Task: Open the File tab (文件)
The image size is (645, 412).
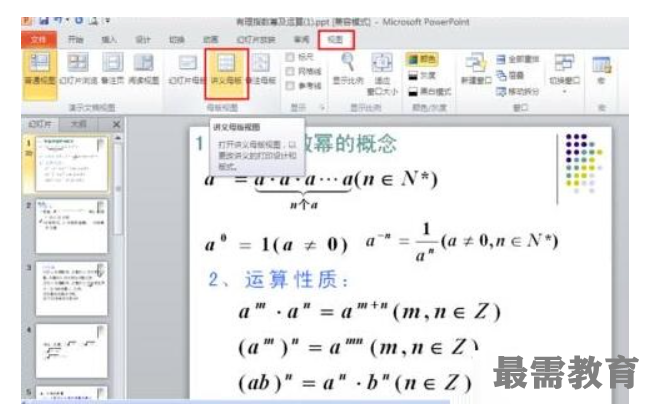Action: [39, 40]
